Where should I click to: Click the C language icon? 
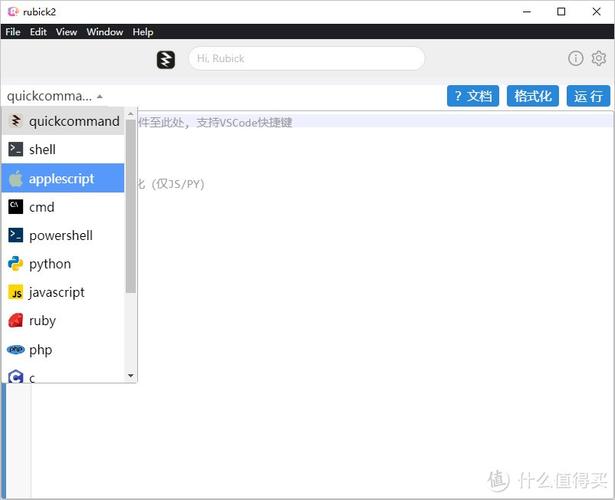coord(16,376)
